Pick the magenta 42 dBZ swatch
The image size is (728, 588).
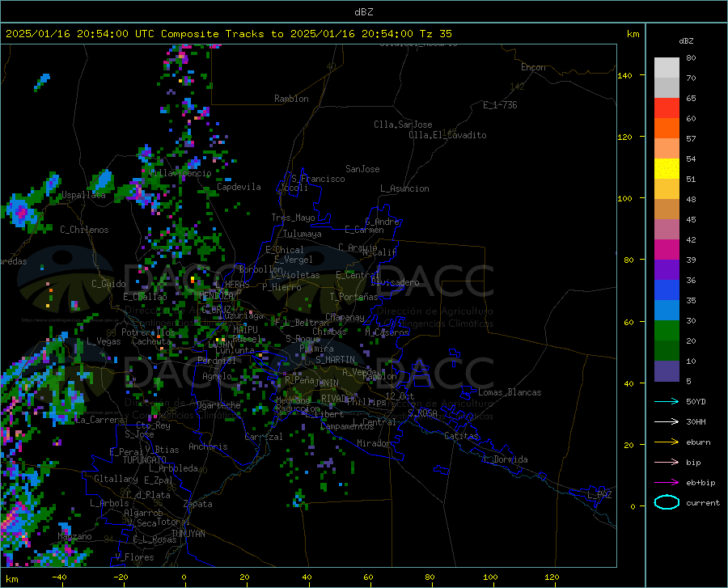coord(667,250)
